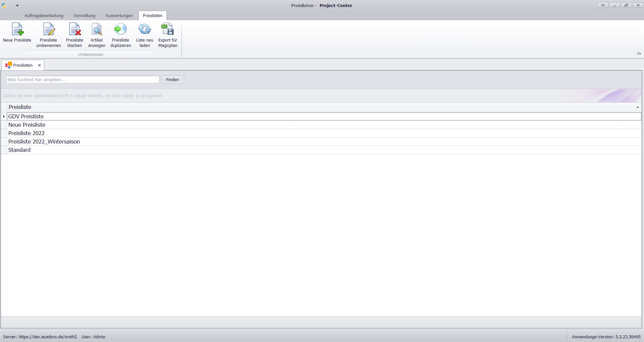Select the Auswertungen ribbon tab
This screenshot has width=644, height=342.
[119, 16]
